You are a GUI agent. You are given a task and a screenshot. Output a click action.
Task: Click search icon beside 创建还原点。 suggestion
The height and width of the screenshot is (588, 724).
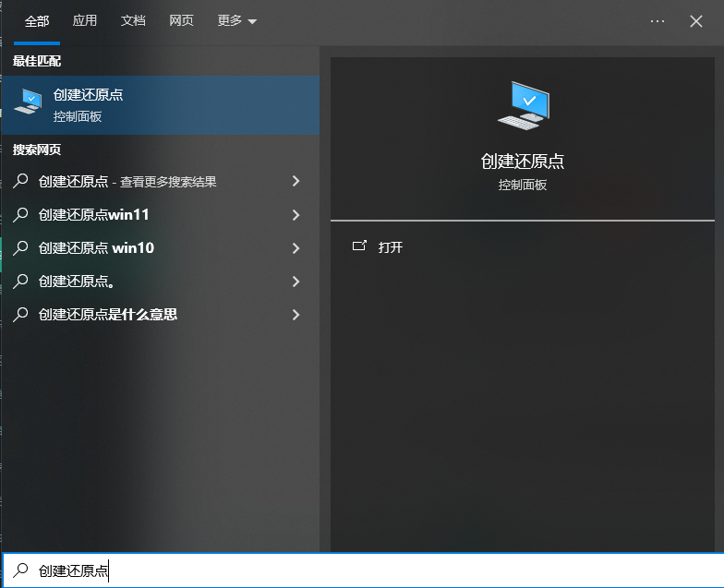[20, 281]
